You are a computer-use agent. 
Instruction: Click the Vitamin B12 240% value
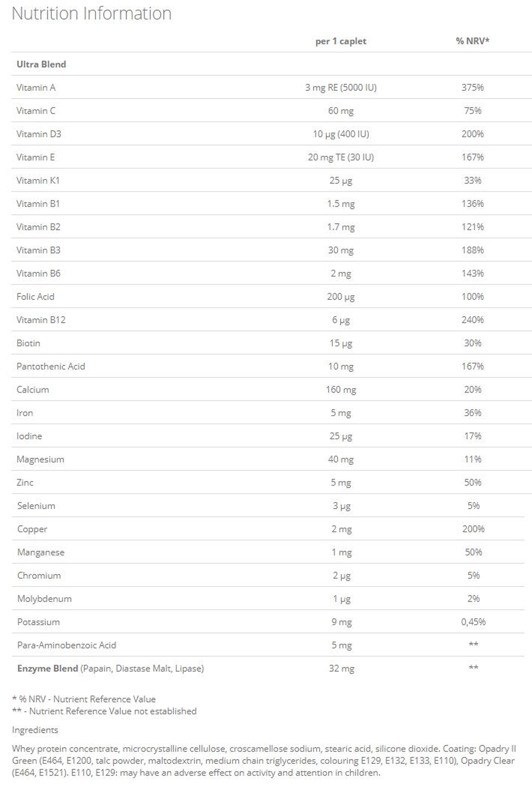(472, 320)
